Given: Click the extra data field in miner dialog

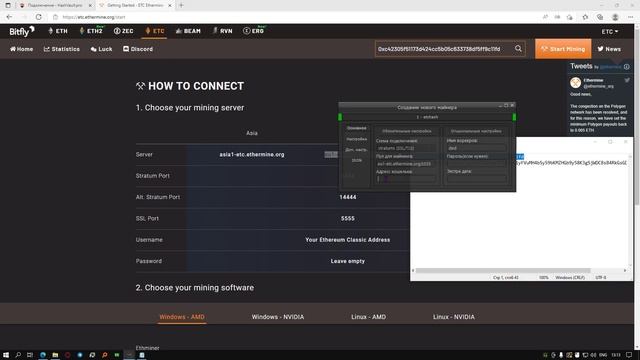Looking at the screenshot, I should [x=476, y=178].
